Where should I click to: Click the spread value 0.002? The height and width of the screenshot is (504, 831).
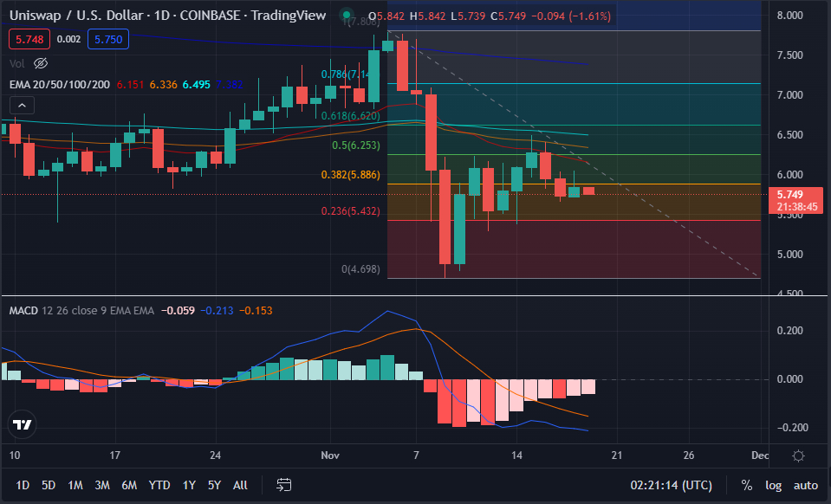[69, 39]
